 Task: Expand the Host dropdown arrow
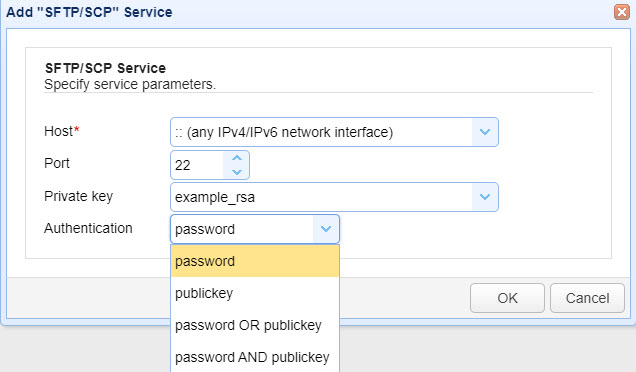485,132
